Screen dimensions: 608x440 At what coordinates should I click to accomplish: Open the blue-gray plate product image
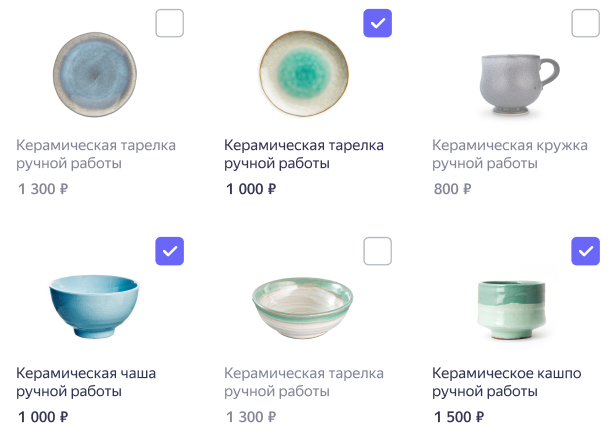(x=95, y=74)
